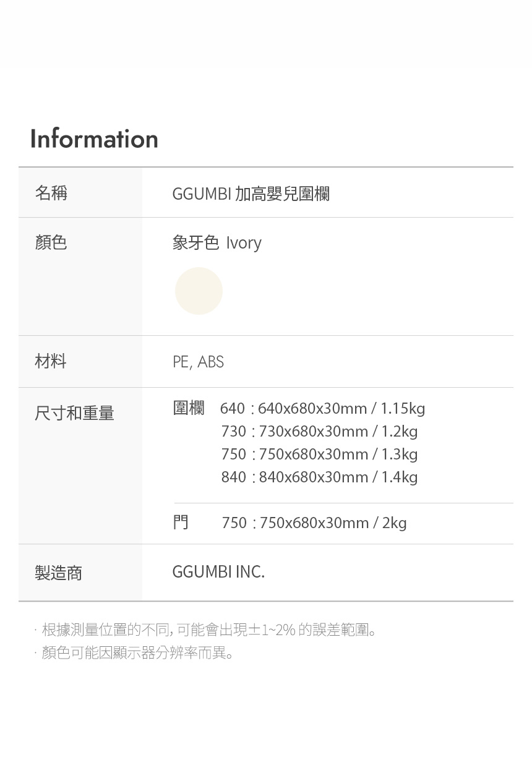Image resolution: width=532 pixels, height=773 pixels.
Task: Click the Information heading
Action: pos(94,139)
